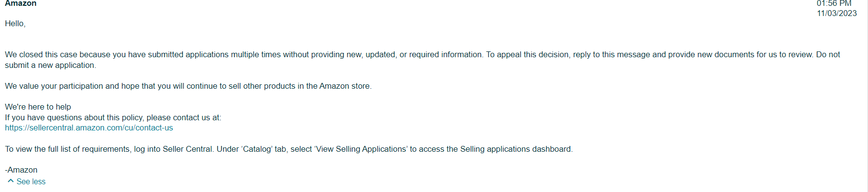868x192 pixels.
Task: Click the -Amazon signature line
Action: click(21, 170)
